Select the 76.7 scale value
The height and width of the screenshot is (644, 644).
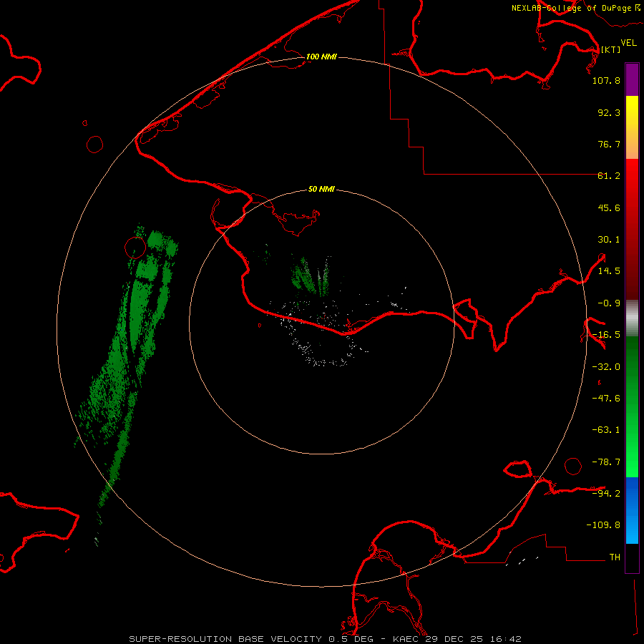click(609, 144)
